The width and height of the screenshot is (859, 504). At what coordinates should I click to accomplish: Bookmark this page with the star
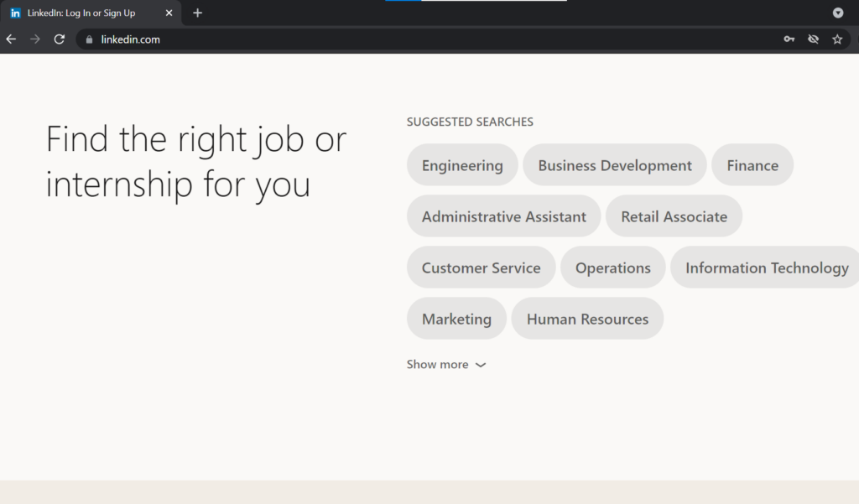click(837, 39)
